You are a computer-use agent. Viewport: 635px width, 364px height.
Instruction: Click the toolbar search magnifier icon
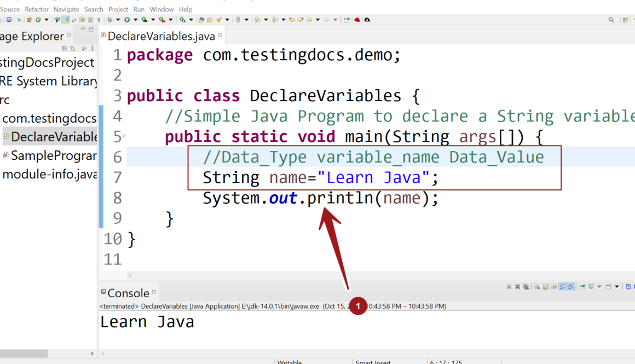point(611,20)
